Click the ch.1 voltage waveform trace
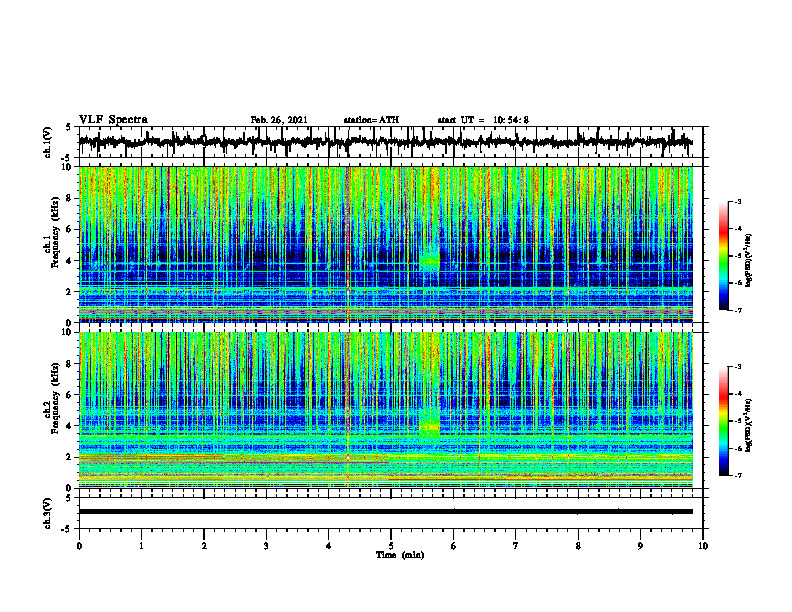Screen dimensions: 792x612 [385, 141]
